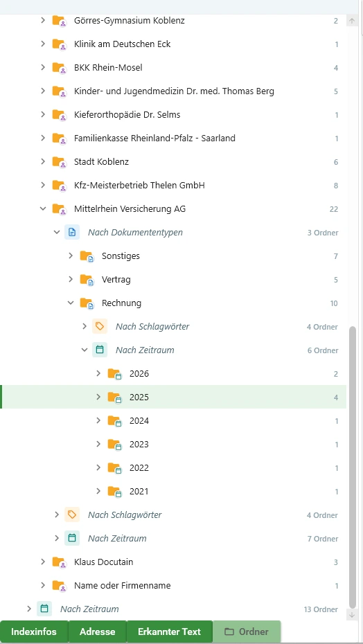Expand the 2026 year chevron
This screenshot has width=363, height=644.
click(x=98, y=373)
